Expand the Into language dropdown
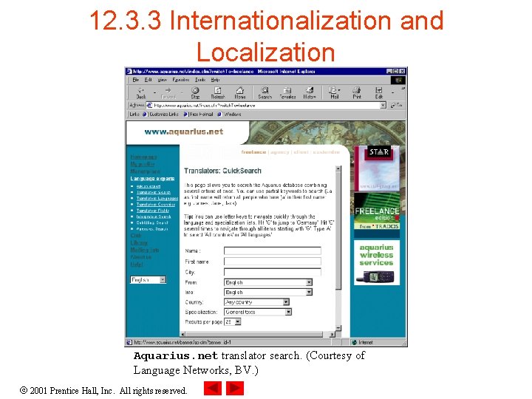Image resolution: width=532 pixels, height=399 pixels. [309, 292]
